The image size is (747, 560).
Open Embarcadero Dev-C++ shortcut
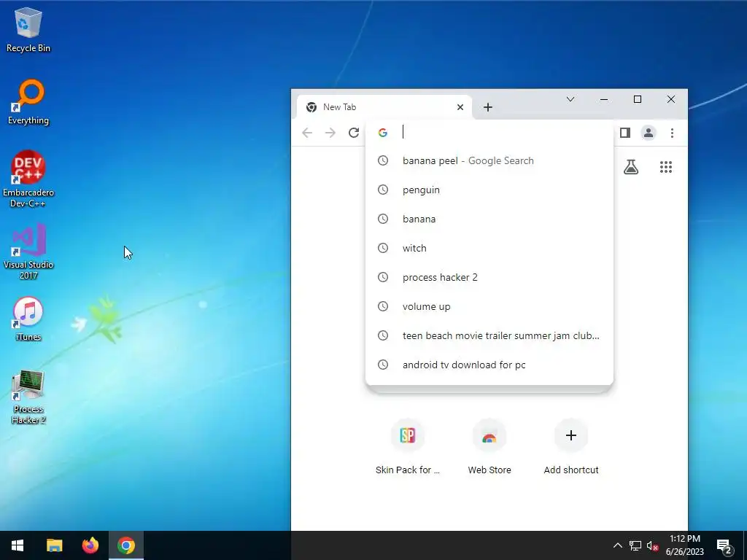(x=28, y=179)
